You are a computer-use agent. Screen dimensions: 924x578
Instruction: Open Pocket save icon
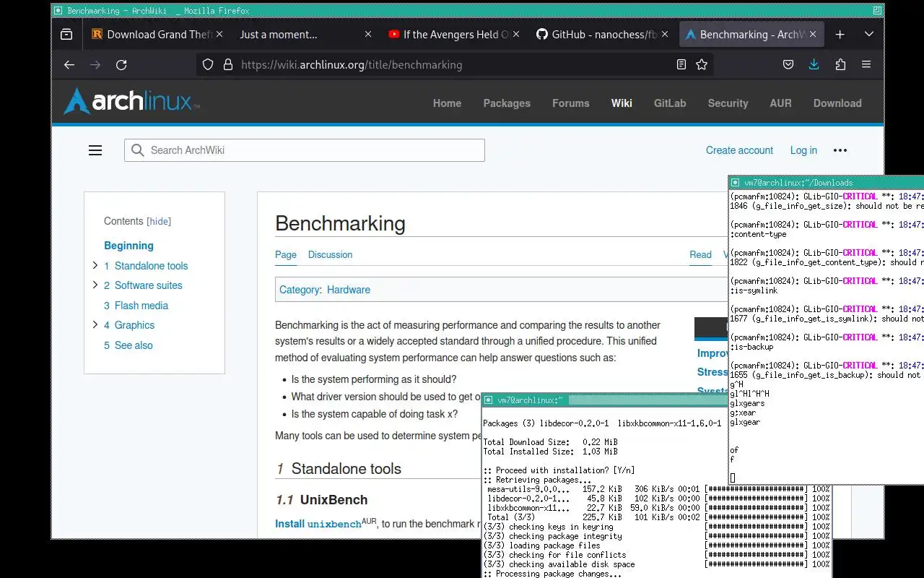(788, 64)
